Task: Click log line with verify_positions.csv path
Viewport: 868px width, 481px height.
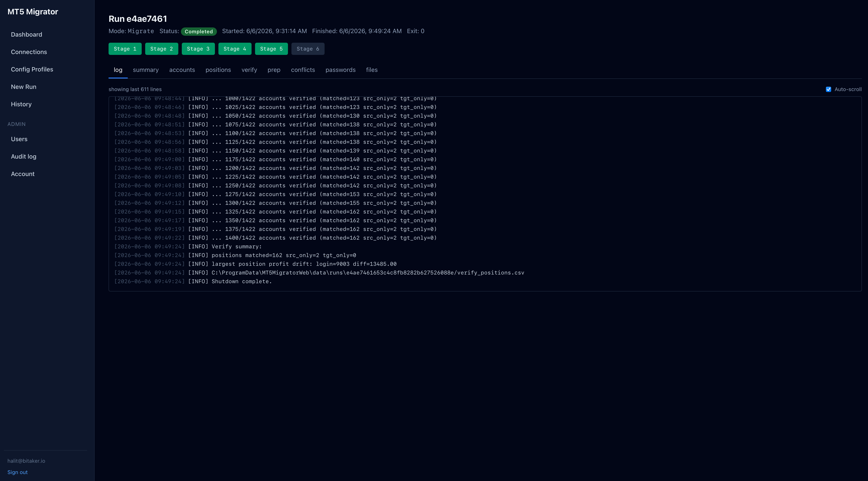Action: click(319, 273)
